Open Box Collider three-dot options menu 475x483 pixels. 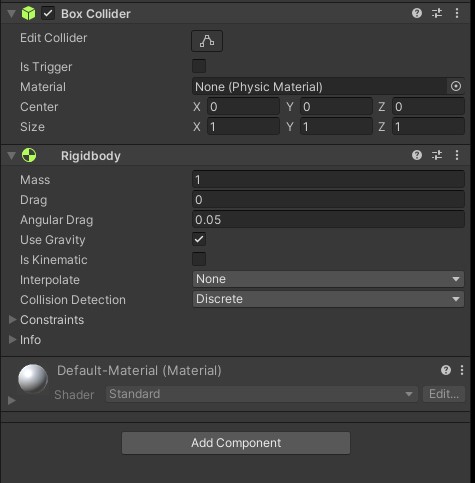pyautogui.click(x=457, y=13)
